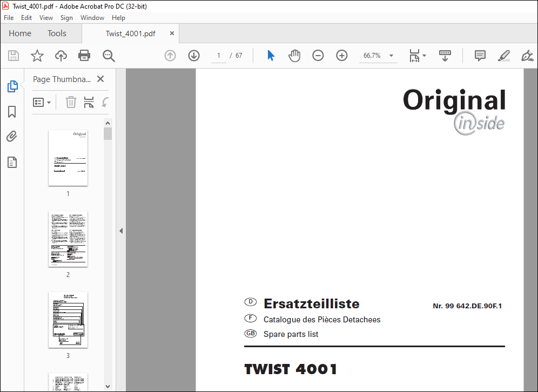Zoom in with the plus icon
Screen dimensions: 538x392
342,56
